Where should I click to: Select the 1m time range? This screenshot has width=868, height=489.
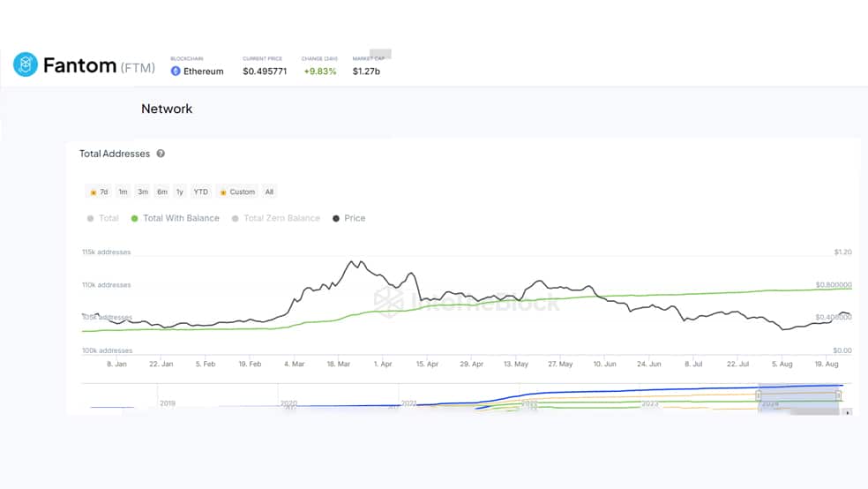123,192
